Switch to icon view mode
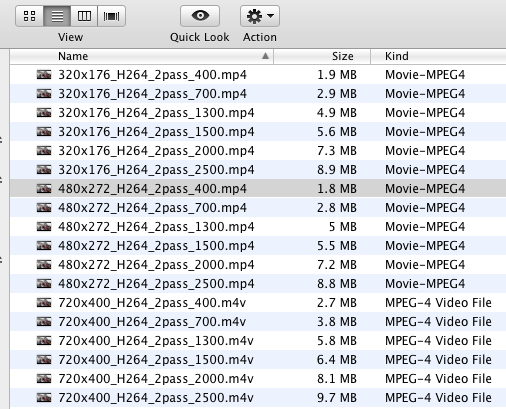The width and height of the screenshot is (506, 409). [x=29, y=16]
